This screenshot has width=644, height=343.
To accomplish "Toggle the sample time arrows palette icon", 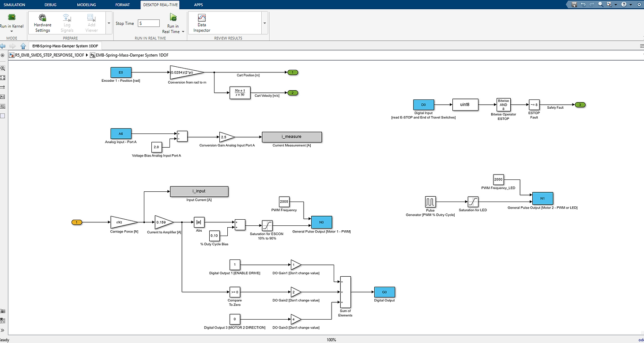I will tap(3, 87).
